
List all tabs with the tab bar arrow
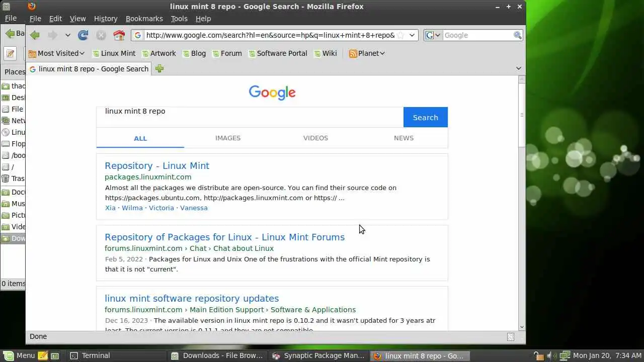point(519,68)
